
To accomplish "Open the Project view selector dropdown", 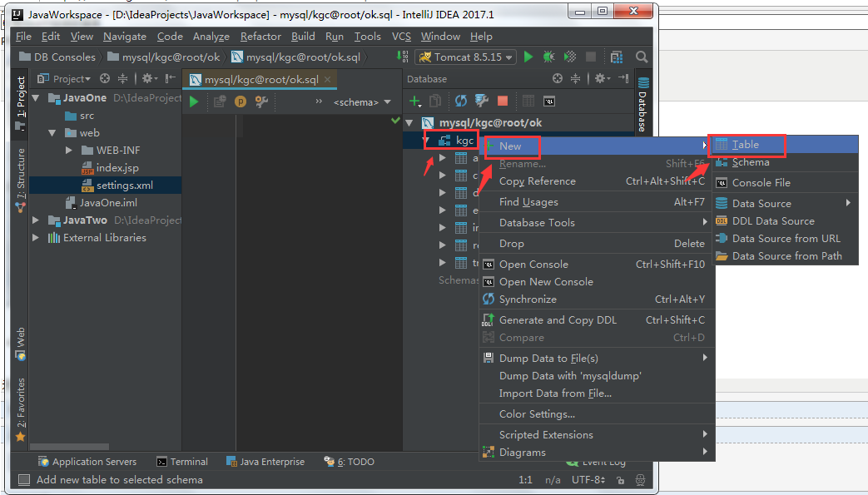I will pos(63,79).
